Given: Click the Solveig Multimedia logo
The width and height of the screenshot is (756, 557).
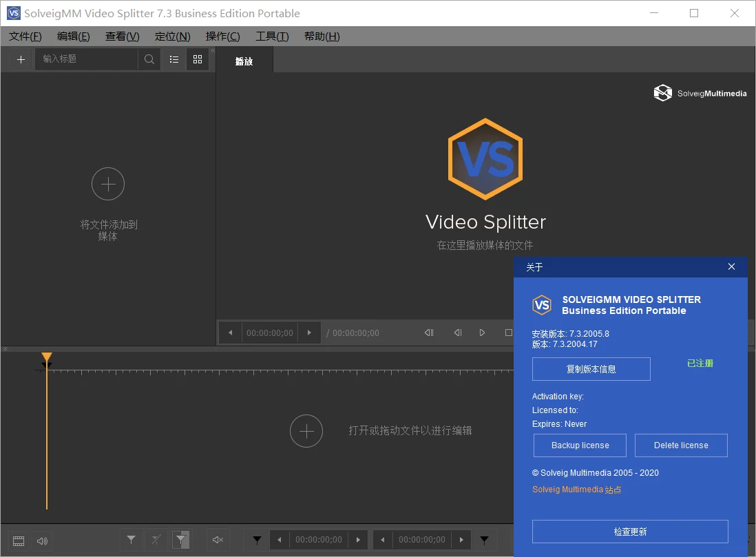Looking at the screenshot, I should tap(700, 92).
